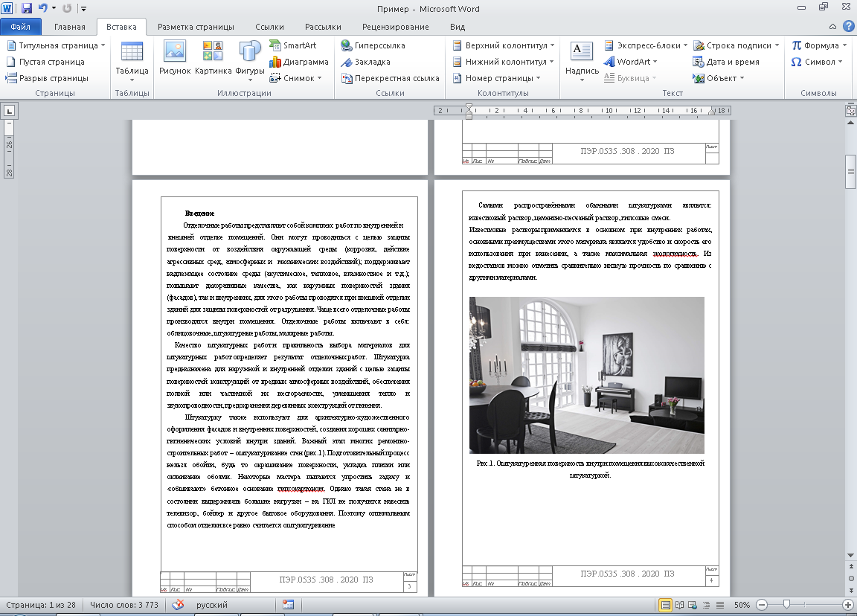Viewport: 857px width, 616px height.
Task: Insert a cross-reference with Перекрестная ссылка
Action: coord(391,78)
